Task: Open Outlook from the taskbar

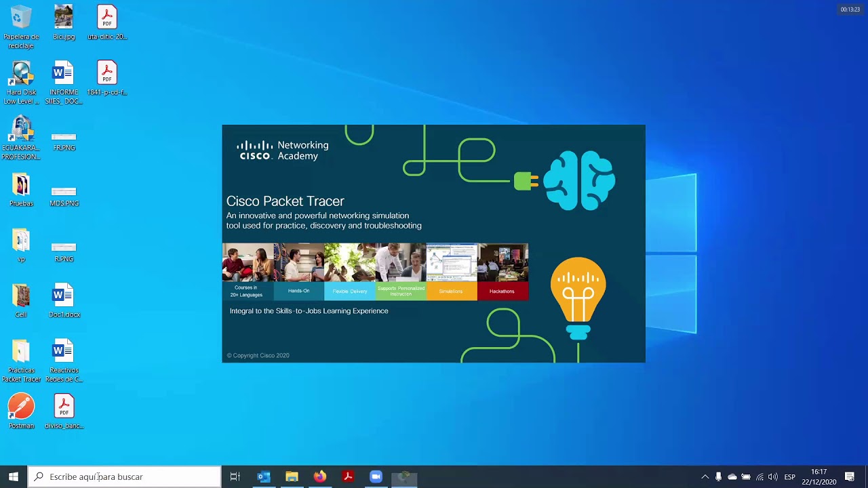Action: pos(264,476)
